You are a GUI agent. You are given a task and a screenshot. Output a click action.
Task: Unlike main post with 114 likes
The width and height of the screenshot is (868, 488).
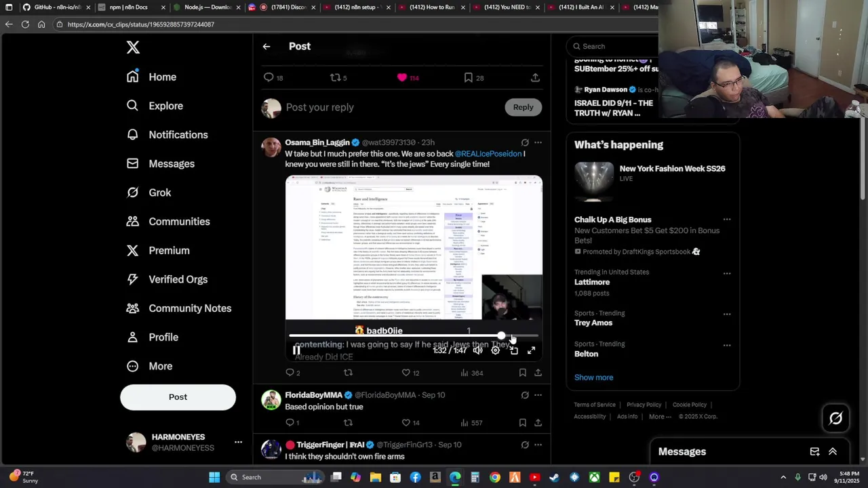pos(408,78)
